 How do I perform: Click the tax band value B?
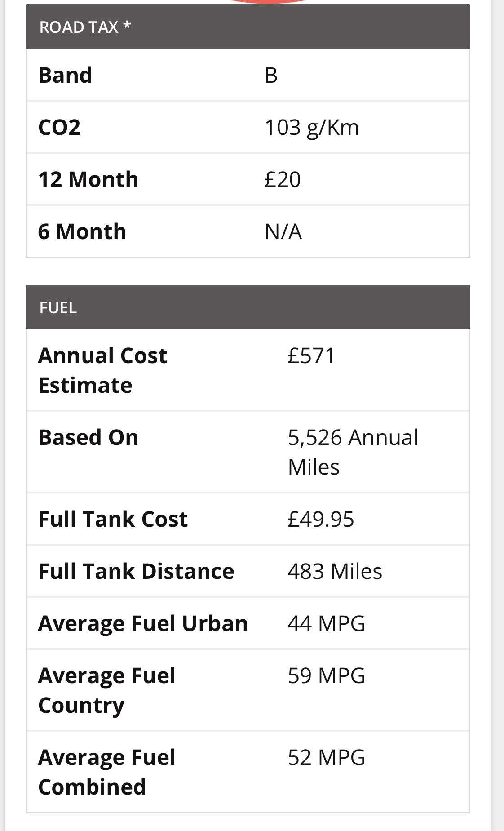pos(271,75)
